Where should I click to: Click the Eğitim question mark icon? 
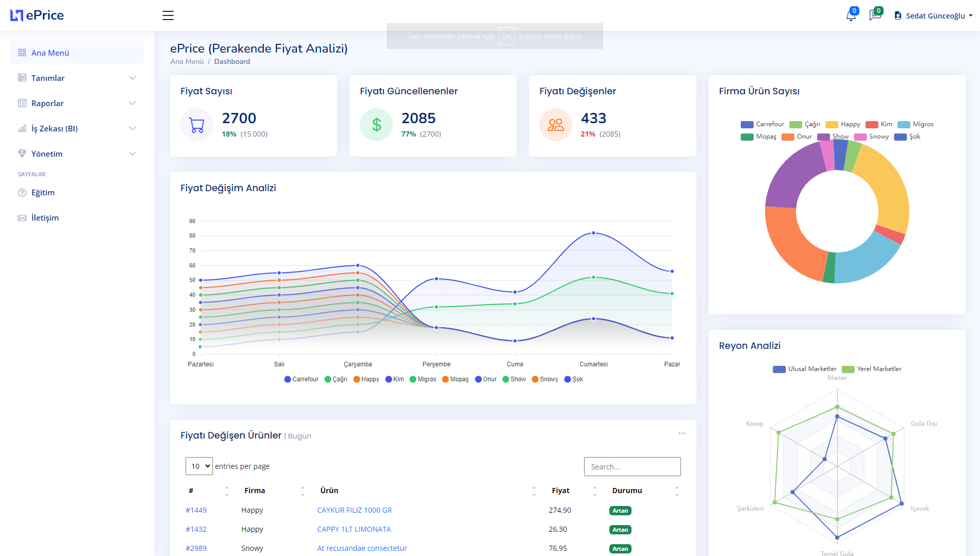(x=22, y=192)
